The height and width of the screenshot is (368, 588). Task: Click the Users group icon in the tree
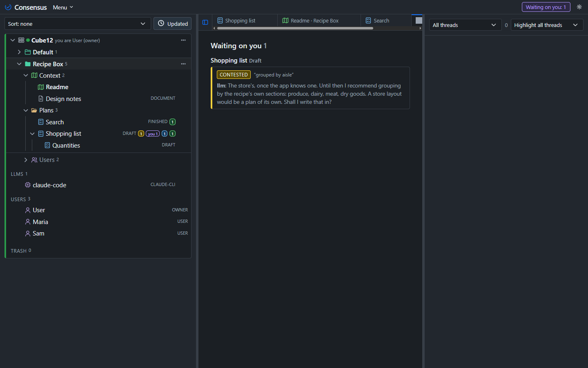click(x=34, y=160)
